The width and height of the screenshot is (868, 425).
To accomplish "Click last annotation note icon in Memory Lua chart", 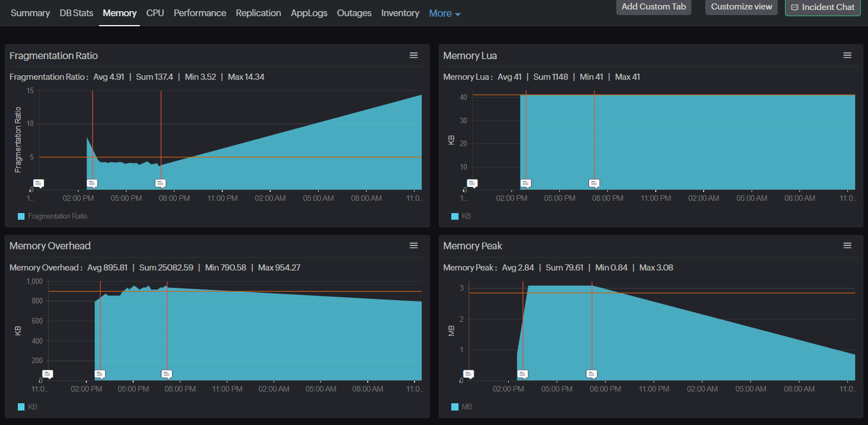I will pos(594,183).
